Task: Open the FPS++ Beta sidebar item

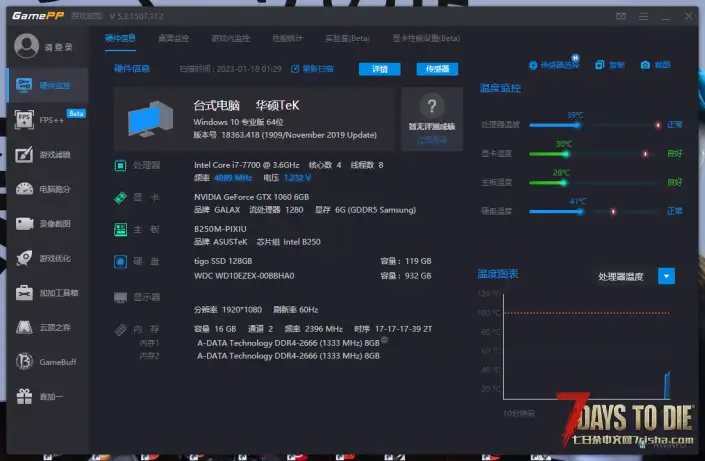Action: [49, 120]
